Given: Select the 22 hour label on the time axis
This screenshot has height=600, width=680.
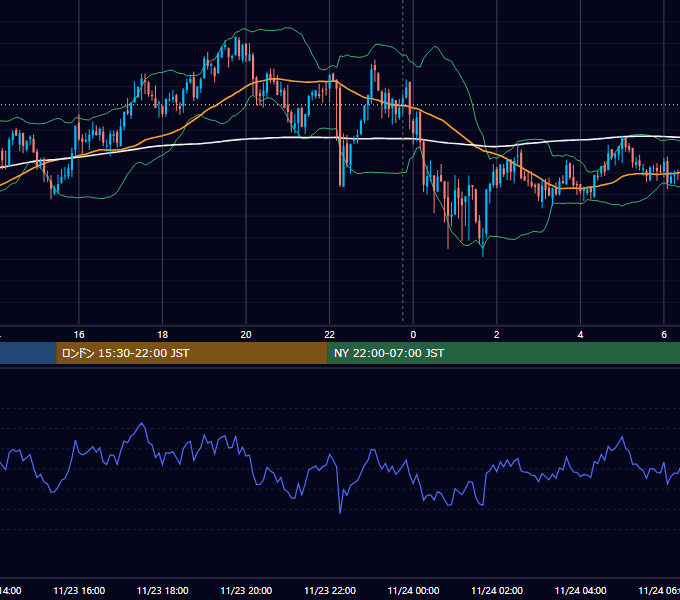Looking at the screenshot, I should (330, 335).
